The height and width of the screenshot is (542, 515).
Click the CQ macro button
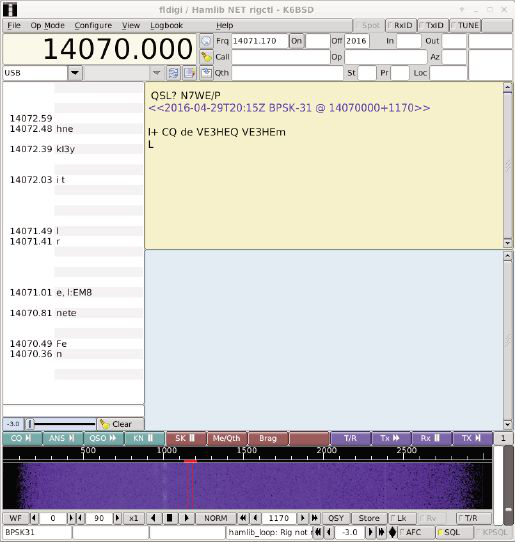(x=22, y=438)
